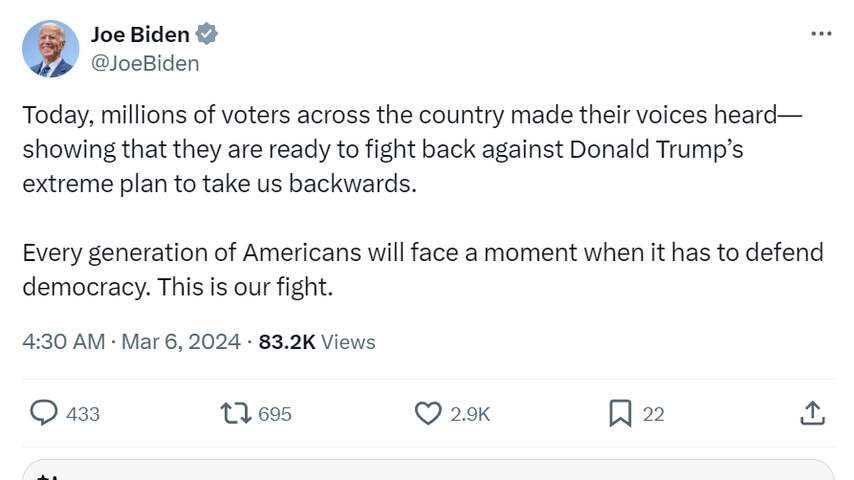Screen dimensions: 854x480
Task: Click the 83.2K Views count
Action: (317, 342)
